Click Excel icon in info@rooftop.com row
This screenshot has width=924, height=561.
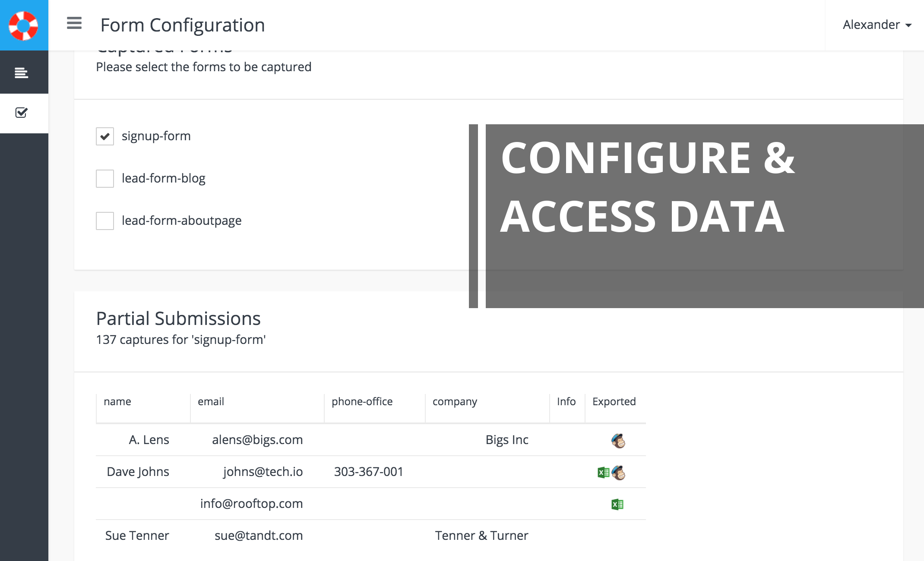point(617,504)
